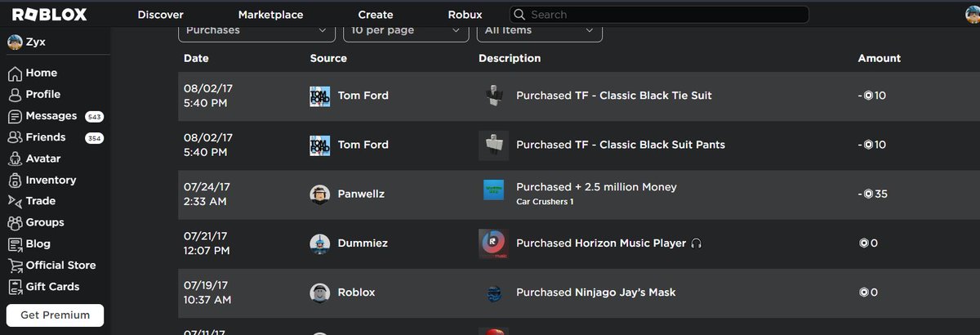Click Tom Ford group icon in Tie Suit row

click(x=320, y=96)
